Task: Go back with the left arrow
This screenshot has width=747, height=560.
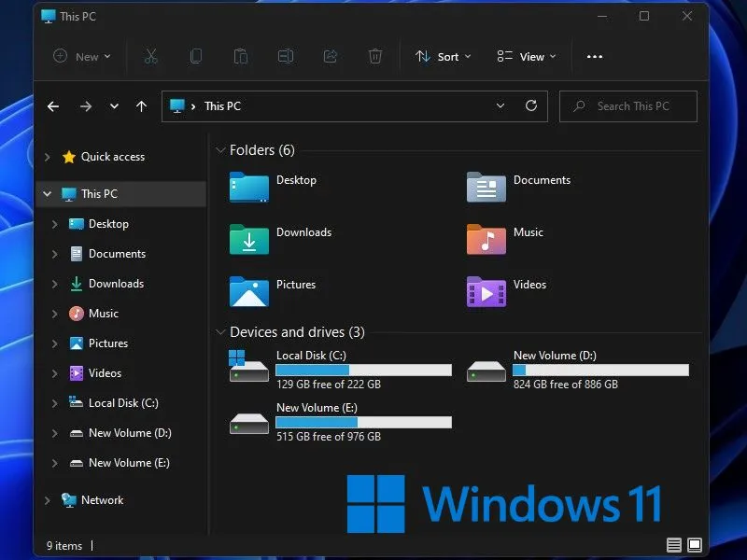Action: tap(53, 106)
